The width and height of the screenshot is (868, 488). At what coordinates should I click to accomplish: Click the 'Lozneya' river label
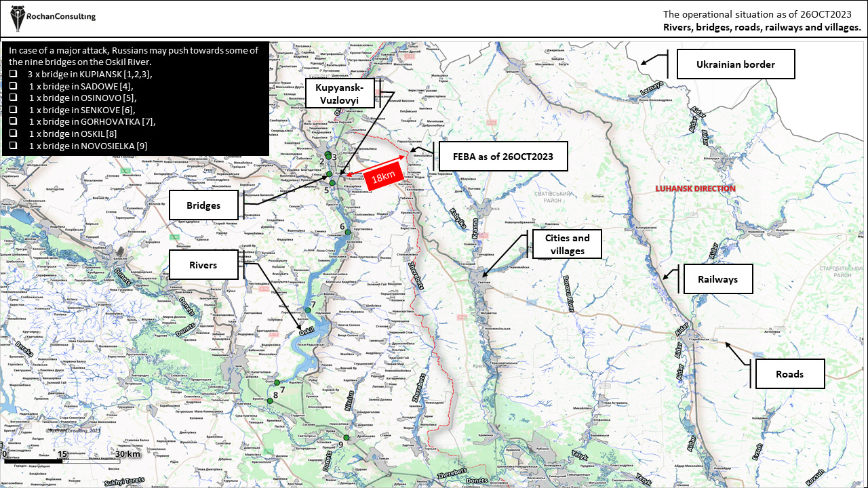click(650, 87)
